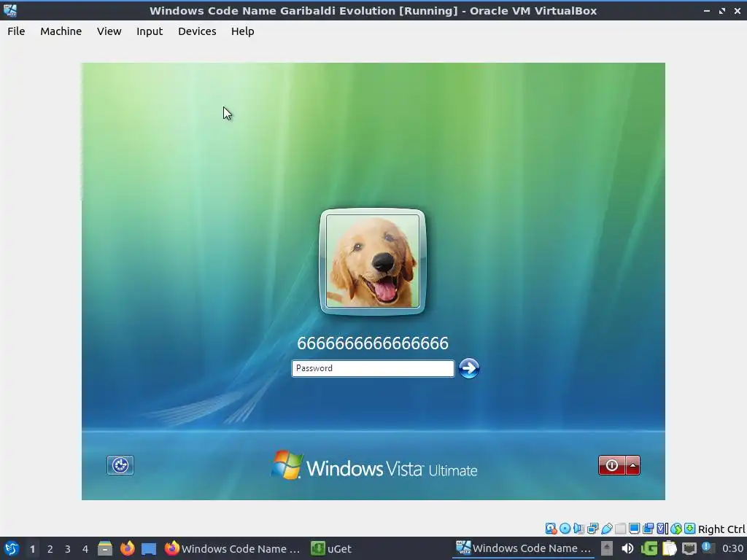Open the Ease of Access button

click(x=120, y=465)
